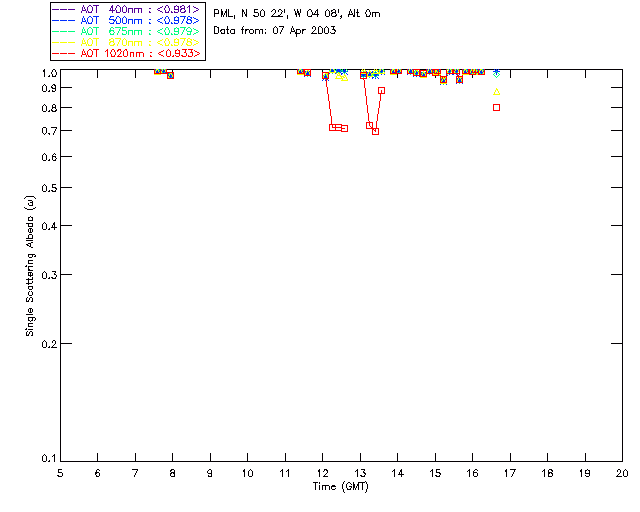Click the time-axis tick label 18
The height and width of the screenshot is (512, 640).
coord(548,474)
